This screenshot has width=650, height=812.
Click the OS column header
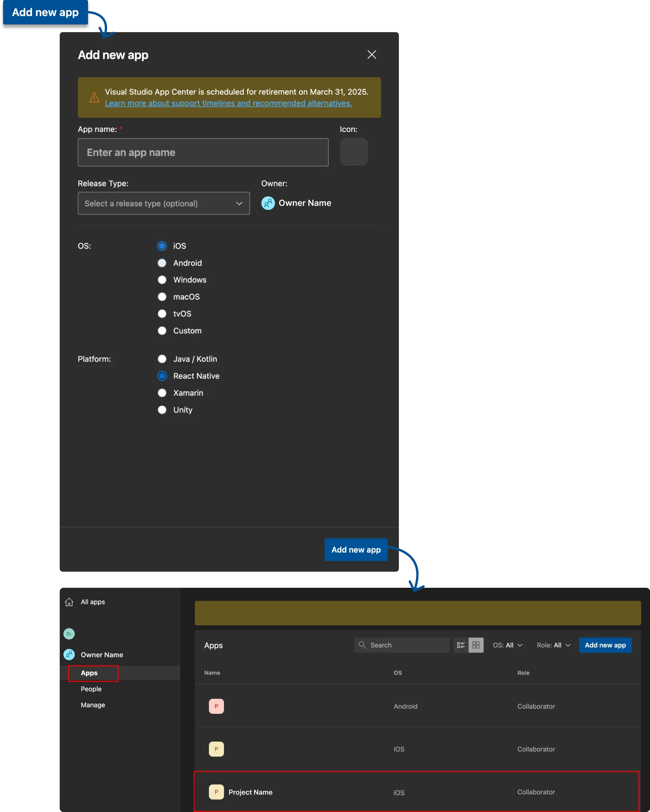pos(398,673)
